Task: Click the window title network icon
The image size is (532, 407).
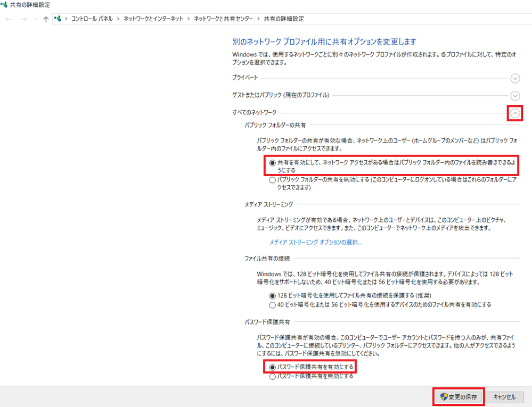Action: pos(4,5)
